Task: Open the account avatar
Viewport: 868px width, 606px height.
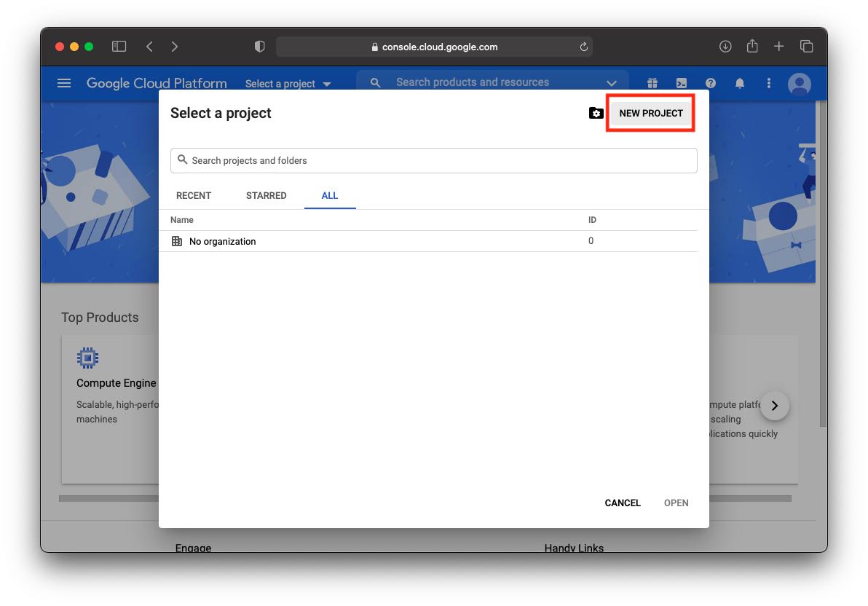Action: tap(800, 84)
